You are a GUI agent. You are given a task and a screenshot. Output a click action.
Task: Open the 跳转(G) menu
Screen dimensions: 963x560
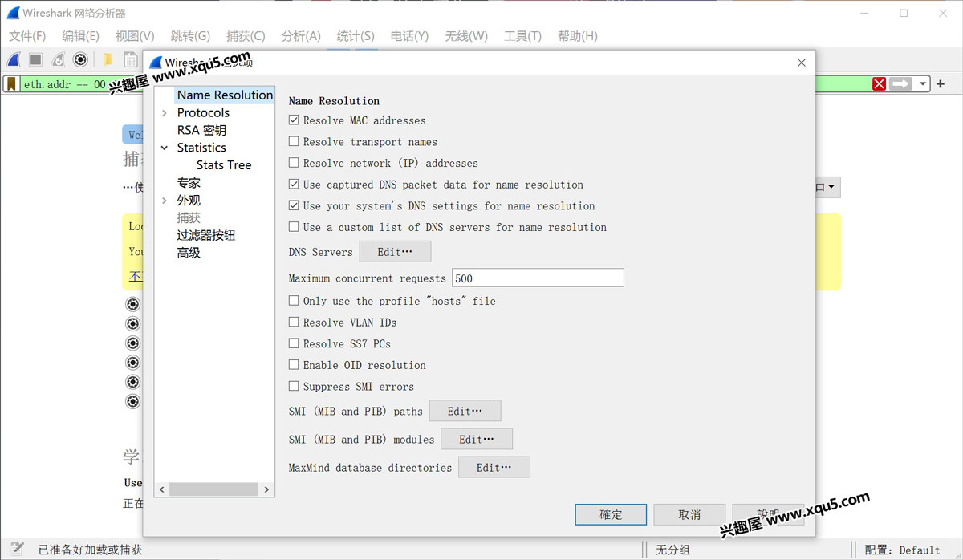tap(190, 36)
